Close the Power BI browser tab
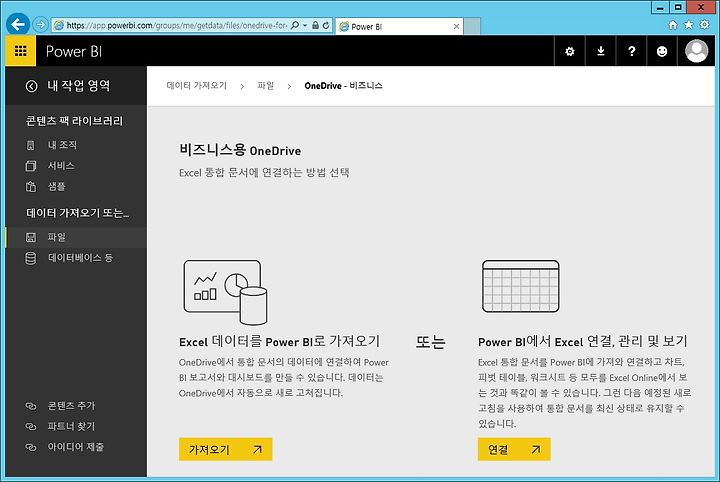The height and width of the screenshot is (482, 720). coord(456,27)
